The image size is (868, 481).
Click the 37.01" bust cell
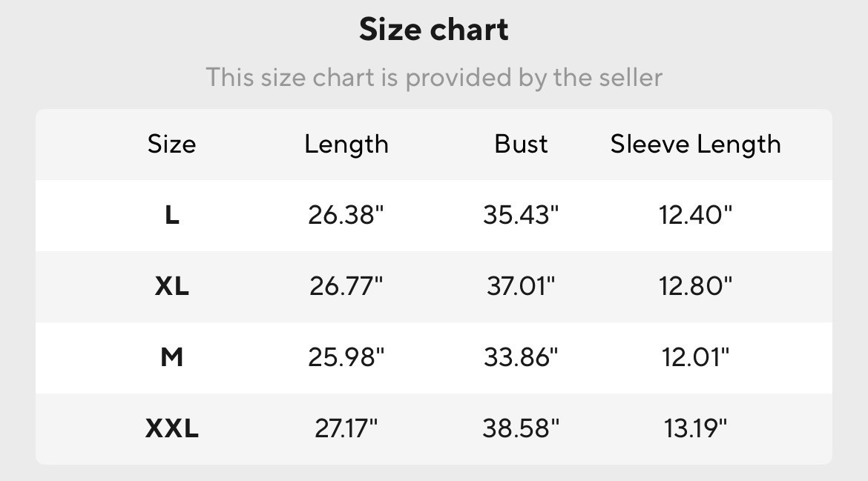pos(521,286)
